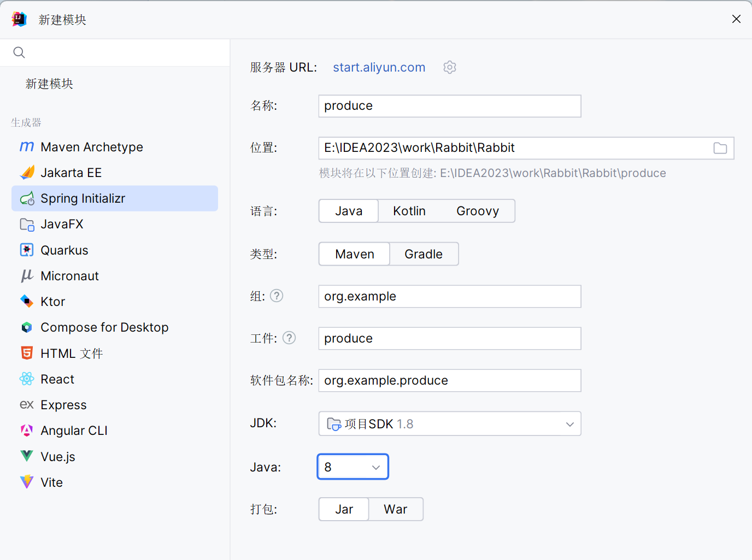Select HTML 文件 generator

tap(115, 353)
